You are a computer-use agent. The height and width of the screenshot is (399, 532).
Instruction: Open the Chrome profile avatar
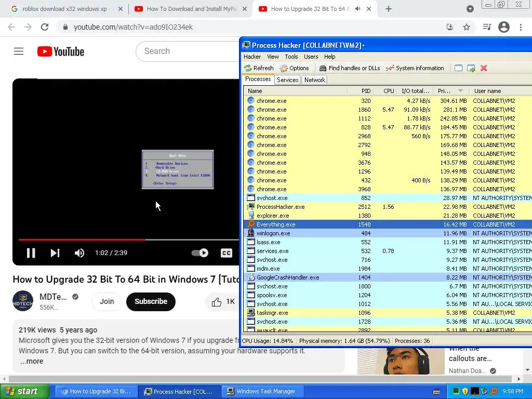coord(504,27)
